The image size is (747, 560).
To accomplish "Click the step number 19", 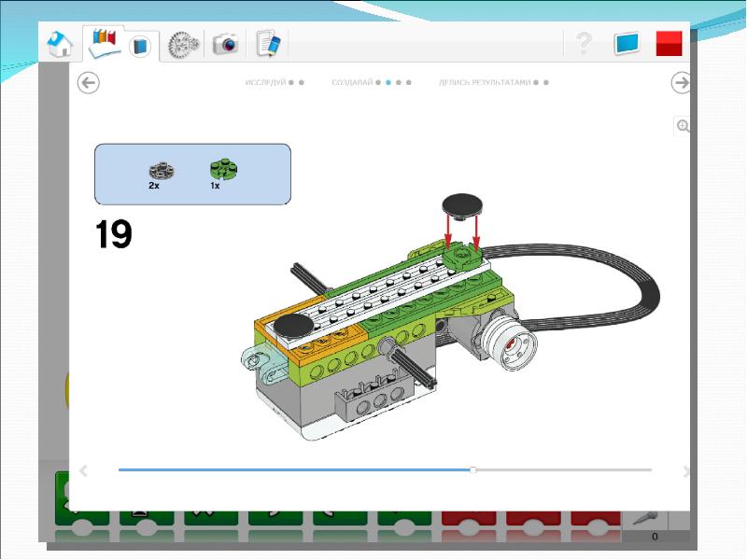I will 113,234.
